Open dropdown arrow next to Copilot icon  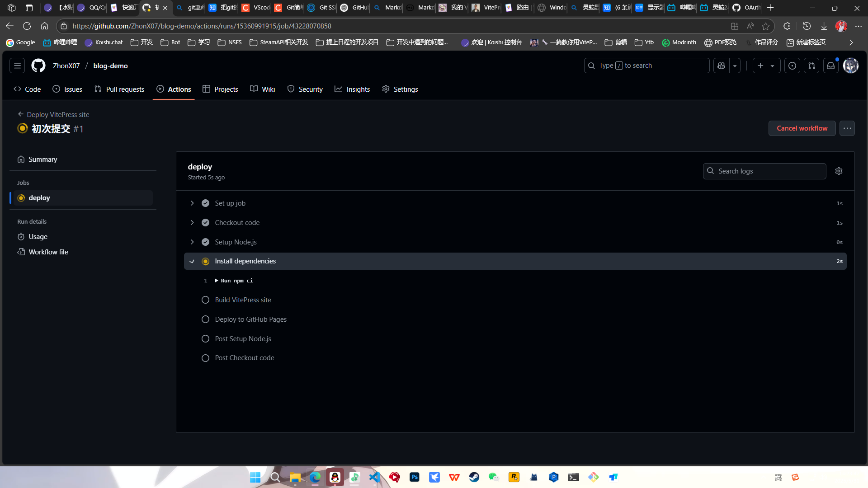(x=735, y=66)
